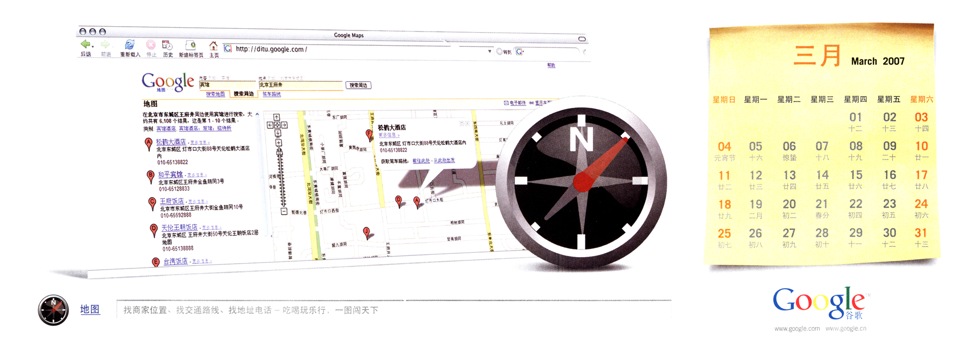The image size is (980, 354).
Task: Click in the 宾馆 search field
Action: [x=228, y=85]
